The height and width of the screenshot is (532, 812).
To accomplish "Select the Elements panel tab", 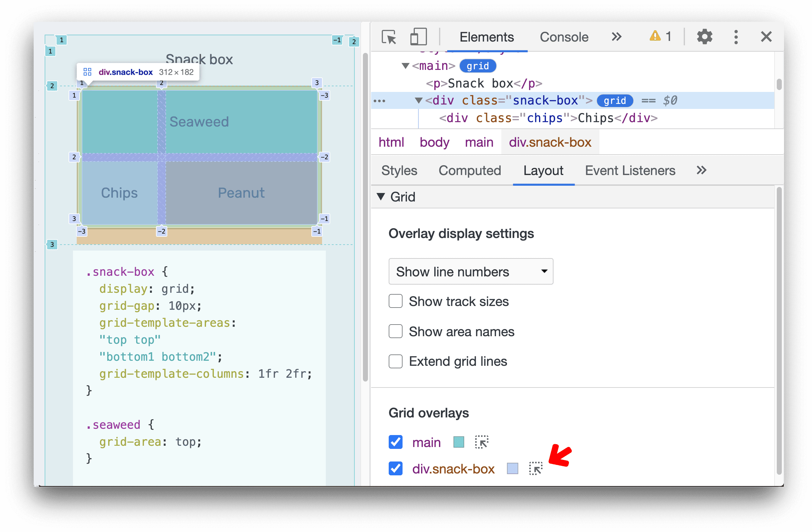I will (486, 37).
